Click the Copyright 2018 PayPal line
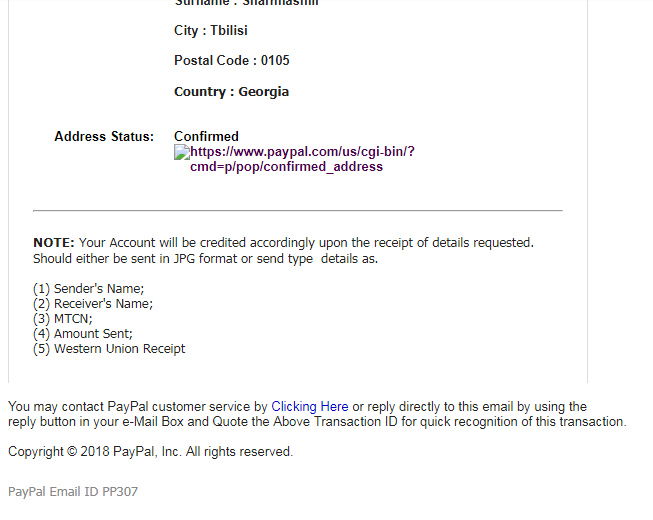Viewport: 653px width, 520px height. click(x=151, y=452)
